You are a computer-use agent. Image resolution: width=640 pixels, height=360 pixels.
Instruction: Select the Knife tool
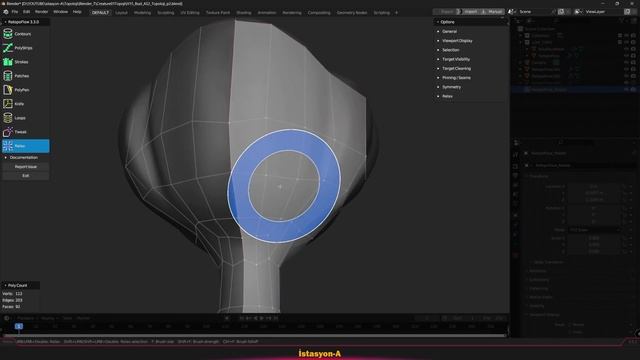(25, 104)
